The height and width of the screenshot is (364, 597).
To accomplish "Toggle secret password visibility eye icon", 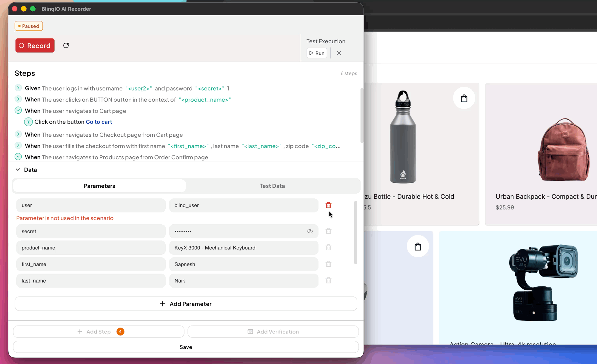I will [310, 231].
